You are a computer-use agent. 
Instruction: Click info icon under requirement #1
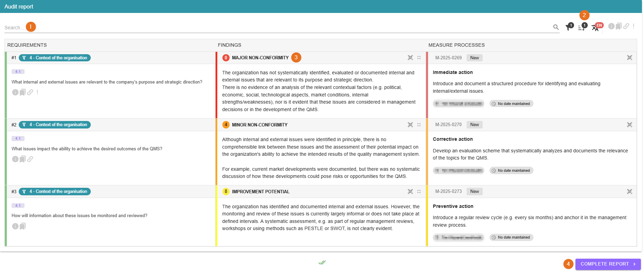[15, 92]
